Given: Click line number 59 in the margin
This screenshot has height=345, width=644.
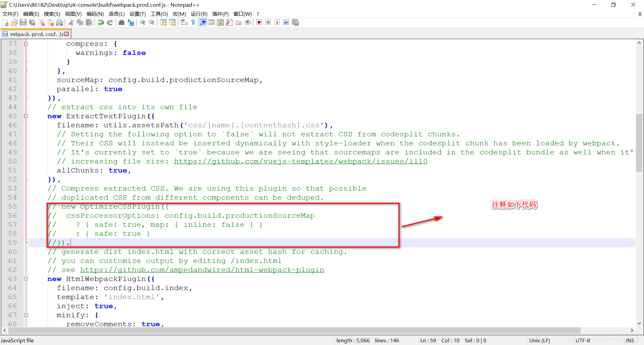Looking at the screenshot, I should (12, 243).
